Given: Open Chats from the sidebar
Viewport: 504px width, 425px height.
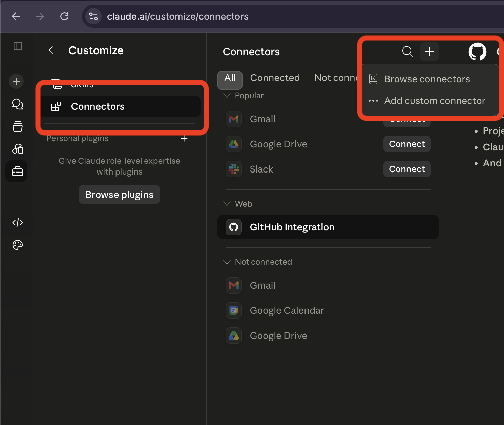Looking at the screenshot, I should [18, 104].
